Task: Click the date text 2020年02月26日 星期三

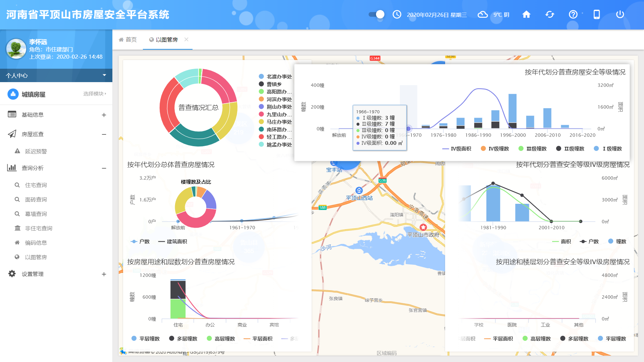Action: [437, 15]
